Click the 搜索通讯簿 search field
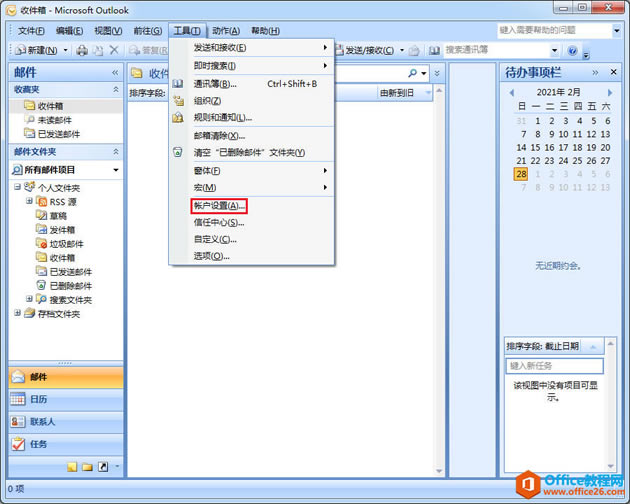630x504 pixels. tap(496, 50)
